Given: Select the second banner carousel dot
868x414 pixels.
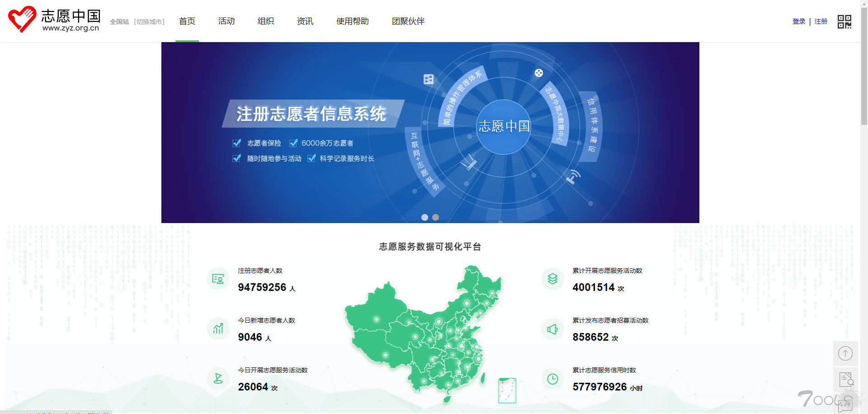Looking at the screenshot, I should (435, 217).
